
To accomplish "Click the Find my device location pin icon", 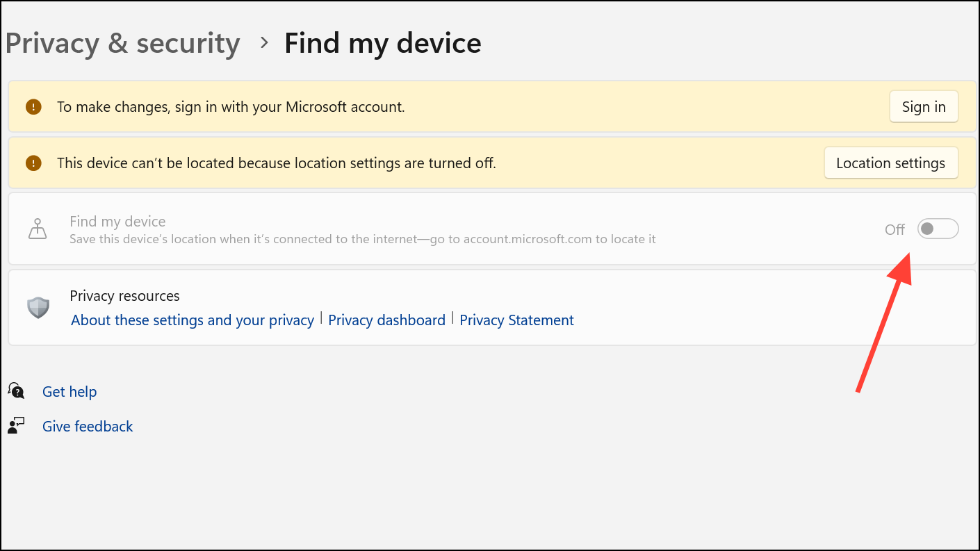I will (x=38, y=229).
